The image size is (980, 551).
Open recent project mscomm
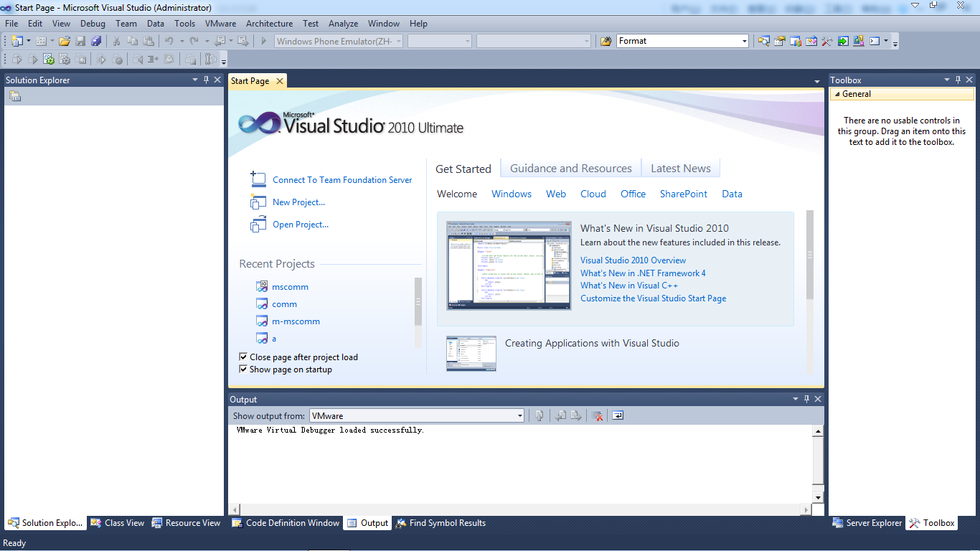pyautogui.click(x=290, y=287)
